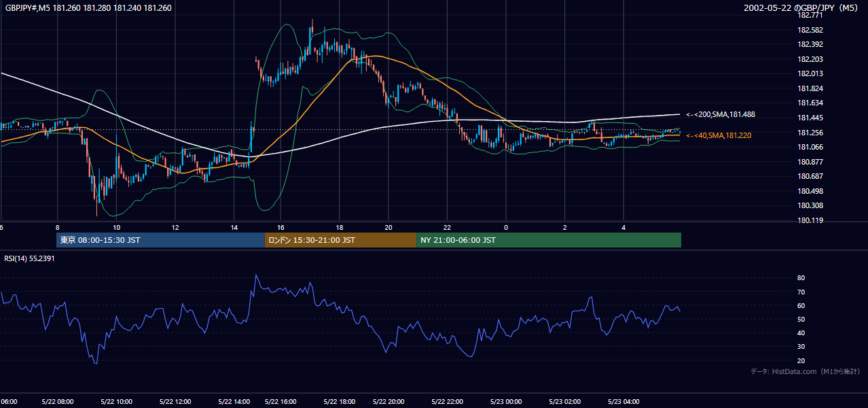
Task: Click price axis value 180.877
Action: [810, 162]
